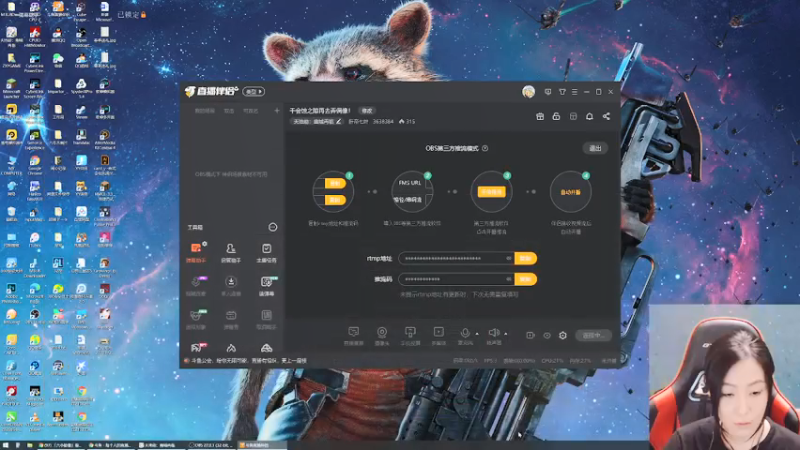Select the first scene tab in the left panel
The height and width of the screenshot is (450, 800).
pos(205,111)
